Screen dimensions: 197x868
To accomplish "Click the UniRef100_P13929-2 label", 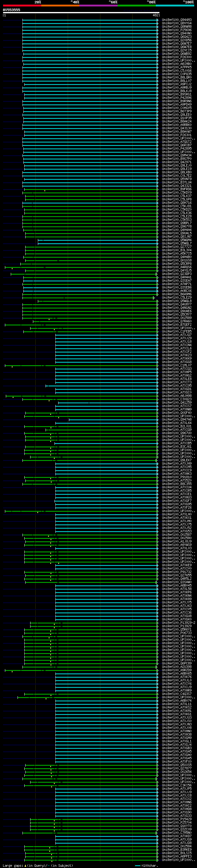I will [x=179, y=623].
